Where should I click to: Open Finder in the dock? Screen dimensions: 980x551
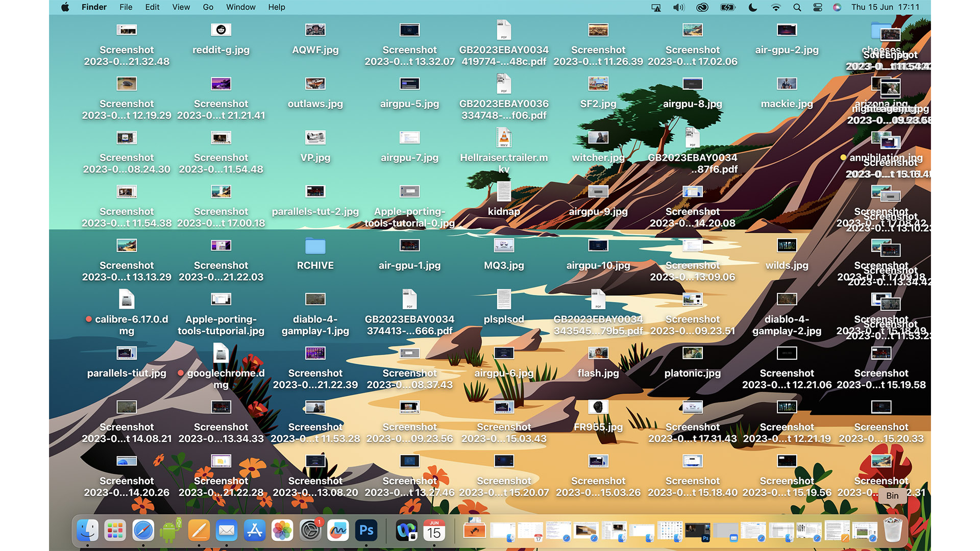tap(86, 531)
